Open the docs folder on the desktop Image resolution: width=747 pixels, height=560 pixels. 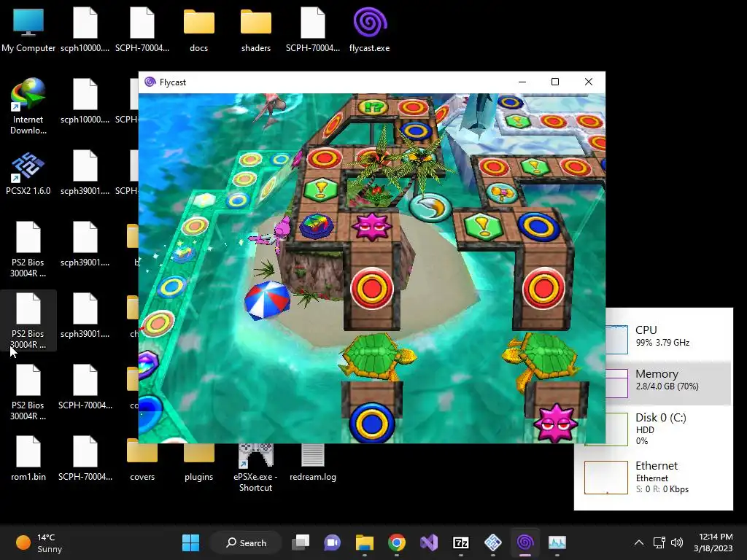pyautogui.click(x=198, y=29)
